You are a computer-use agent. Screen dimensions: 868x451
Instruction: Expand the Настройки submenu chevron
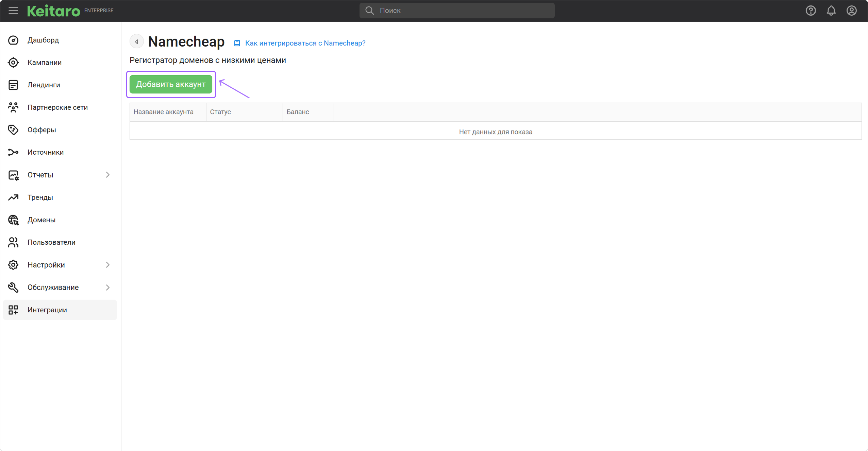click(x=108, y=265)
